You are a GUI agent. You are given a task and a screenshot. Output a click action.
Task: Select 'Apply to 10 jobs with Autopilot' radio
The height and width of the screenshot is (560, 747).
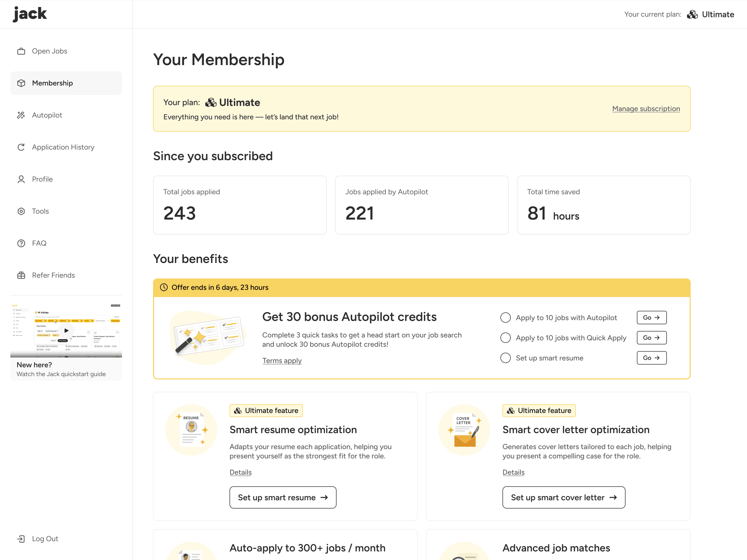pos(505,318)
